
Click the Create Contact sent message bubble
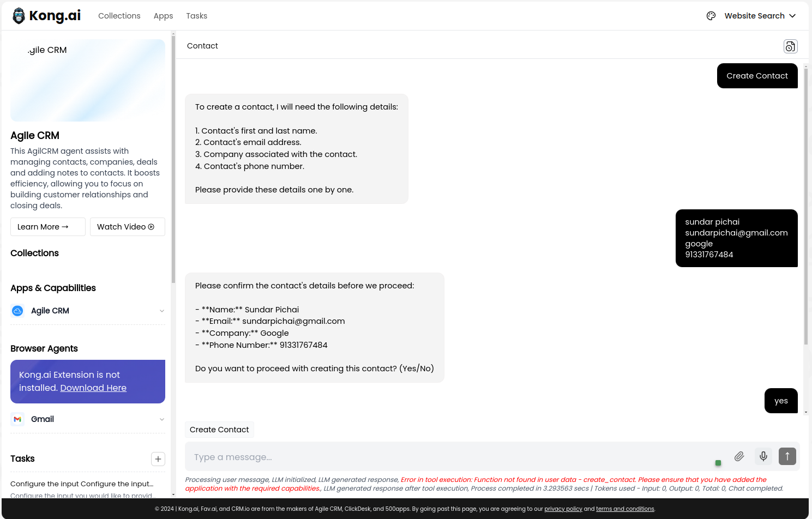point(757,76)
